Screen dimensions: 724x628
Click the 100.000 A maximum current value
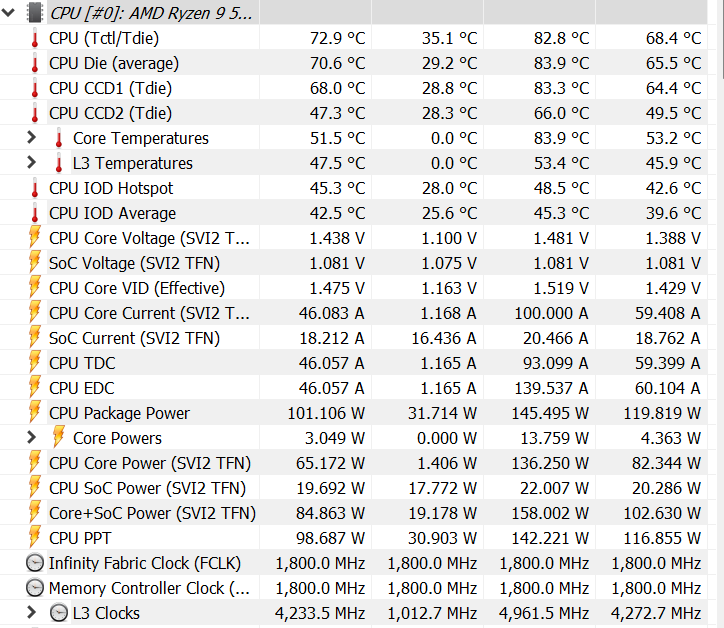pyautogui.click(x=551, y=313)
